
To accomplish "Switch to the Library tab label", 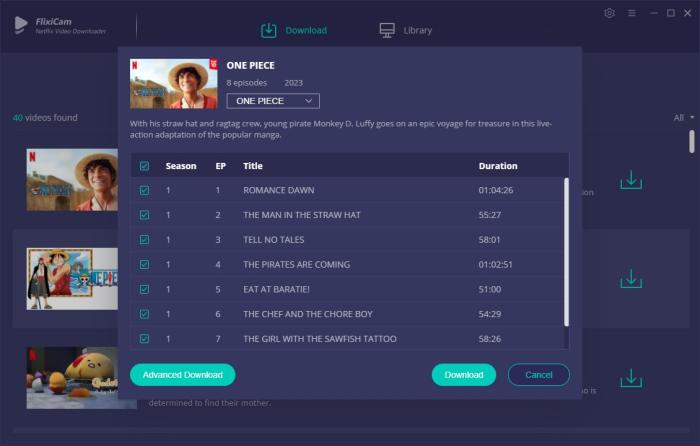I will tap(418, 30).
